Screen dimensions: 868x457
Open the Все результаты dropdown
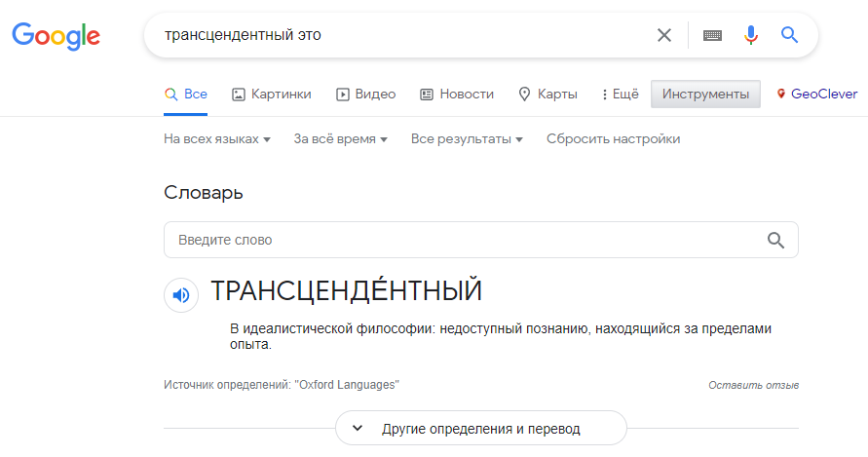[x=467, y=139]
